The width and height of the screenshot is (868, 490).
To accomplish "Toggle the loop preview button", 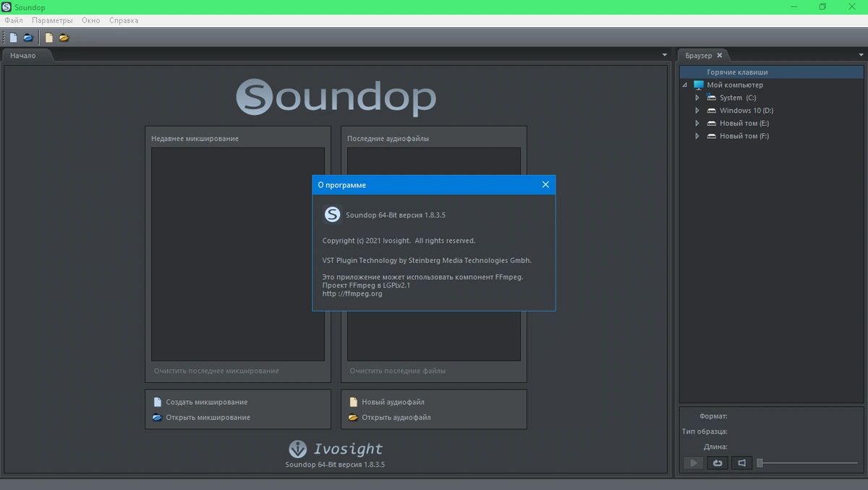I will pos(718,463).
